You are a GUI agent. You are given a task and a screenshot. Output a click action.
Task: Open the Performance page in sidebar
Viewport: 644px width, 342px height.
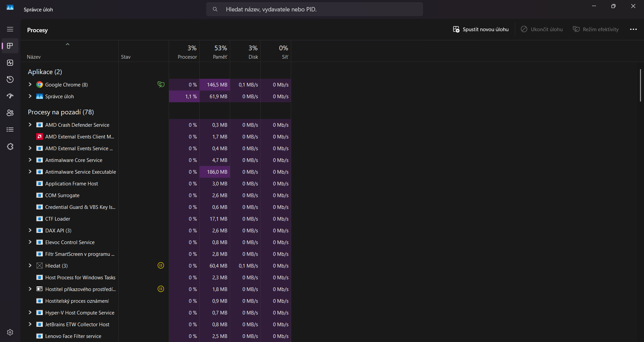point(10,63)
